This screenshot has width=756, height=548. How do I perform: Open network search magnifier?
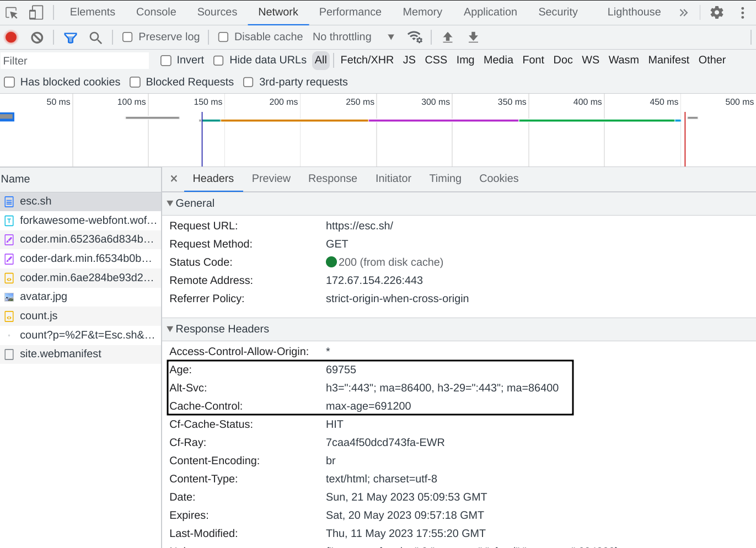coord(95,37)
